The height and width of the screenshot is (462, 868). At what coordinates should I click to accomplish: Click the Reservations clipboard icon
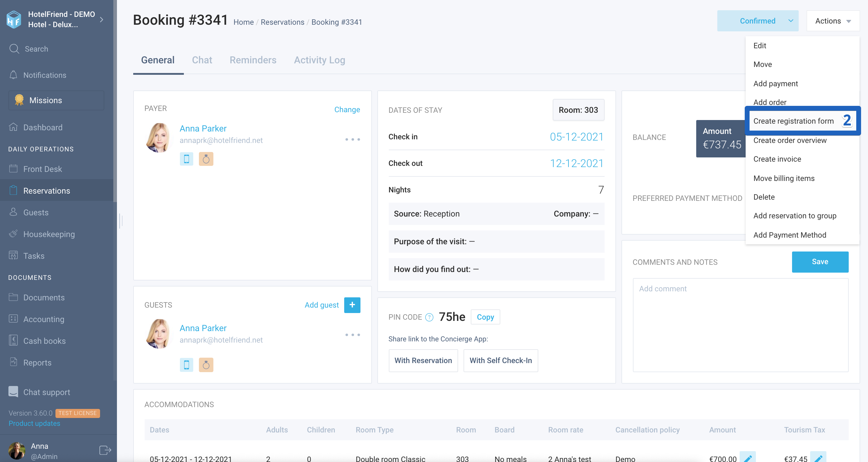[13, 190]
